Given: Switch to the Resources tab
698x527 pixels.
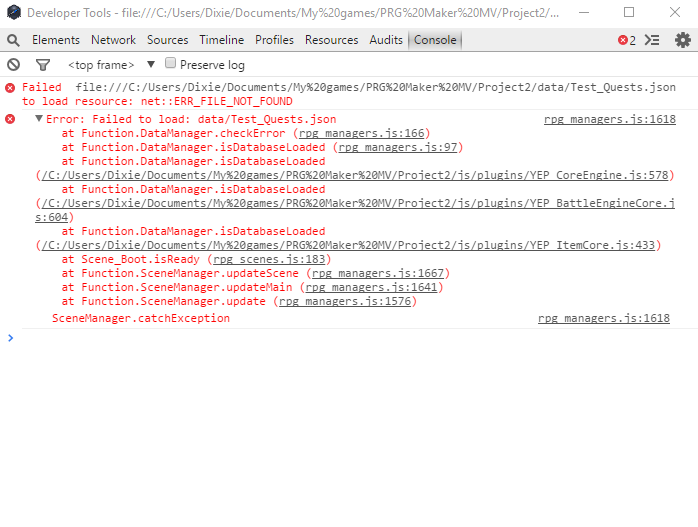Looking at the screenshot, I should [331, 40].
